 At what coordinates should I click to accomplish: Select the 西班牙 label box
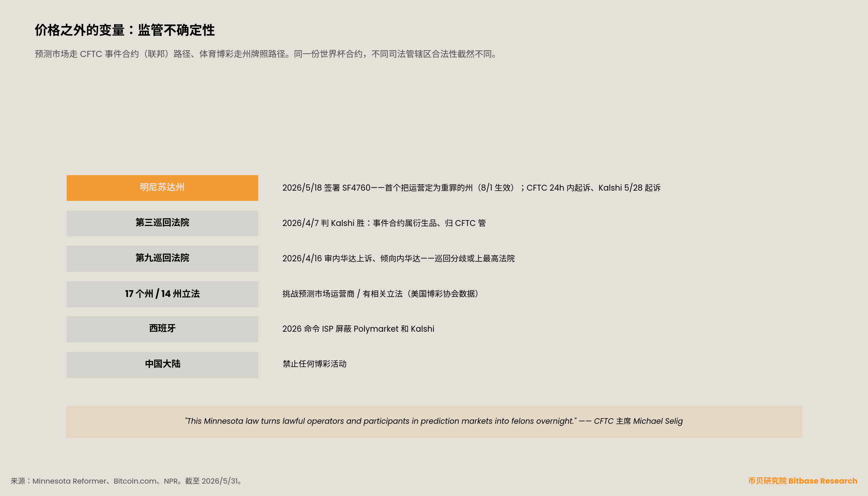pyautogui.click(x=162, y=329)
